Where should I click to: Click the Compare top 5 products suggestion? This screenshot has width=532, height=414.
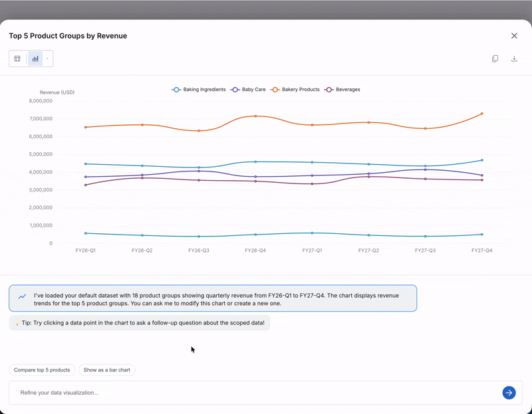tap(41, 370)
